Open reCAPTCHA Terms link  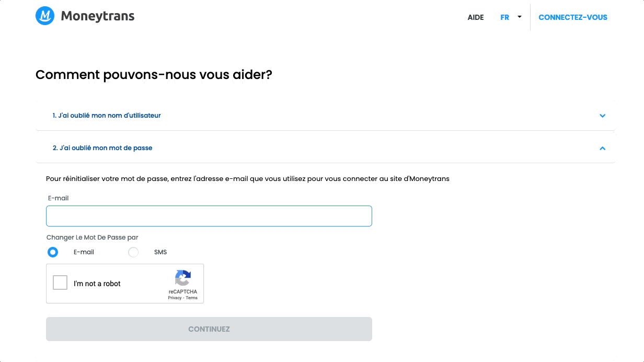192,298
